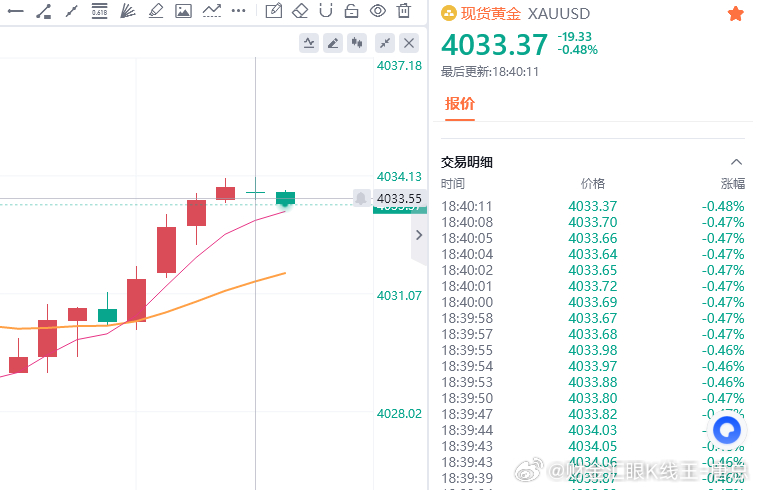Toggle the drawing lock icon

point(351,11)
